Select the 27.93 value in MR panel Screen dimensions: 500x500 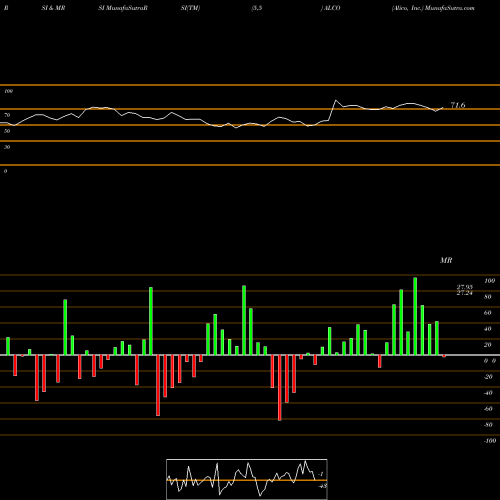[x=465, y=287]
